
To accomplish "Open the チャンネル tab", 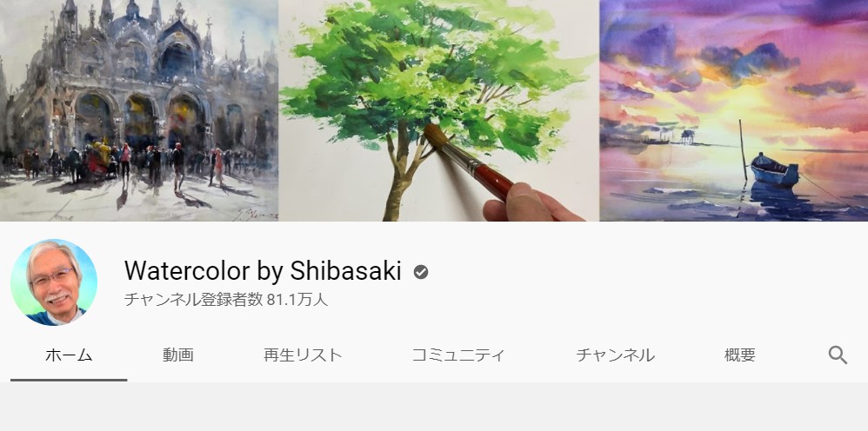I will (x=615, y=355).
